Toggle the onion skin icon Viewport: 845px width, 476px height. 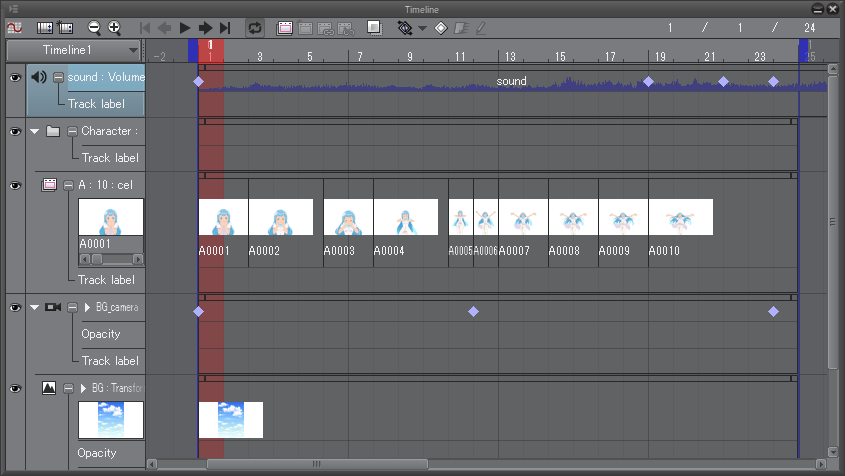(373, 28)
